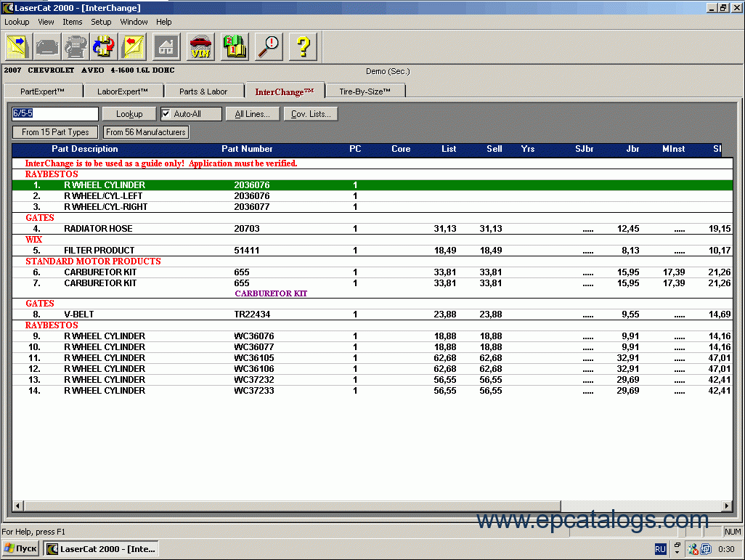Image resolution: width=745 pixels, height=560 pixels.
Task: Open the View menu
Action: pos(46,22)
